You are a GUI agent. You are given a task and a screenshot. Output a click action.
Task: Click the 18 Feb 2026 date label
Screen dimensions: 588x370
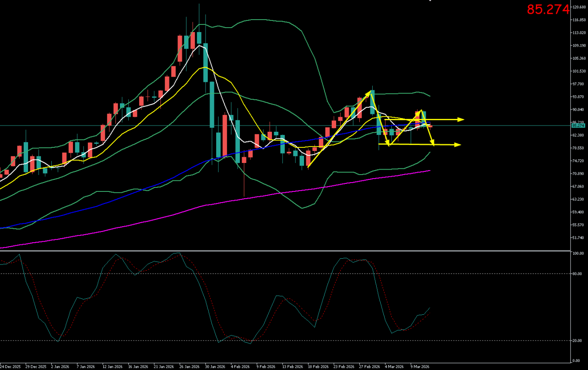[317, 366]
